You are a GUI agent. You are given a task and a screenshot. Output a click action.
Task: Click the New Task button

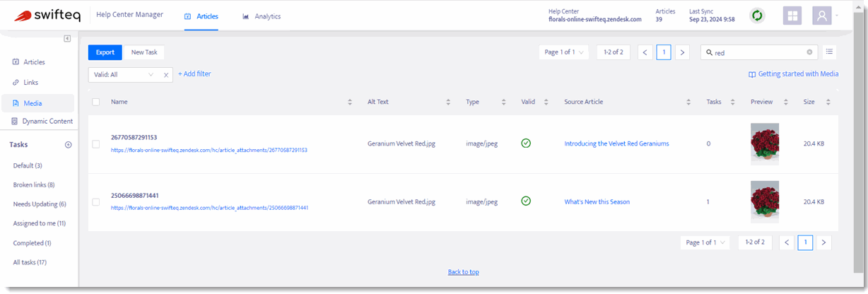[144, 52]
